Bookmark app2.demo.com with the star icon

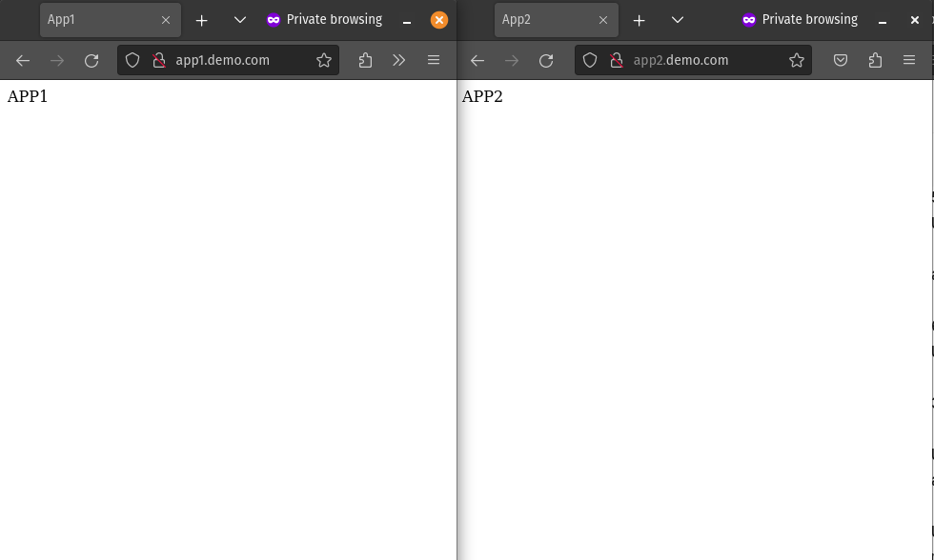click(797, 60)
